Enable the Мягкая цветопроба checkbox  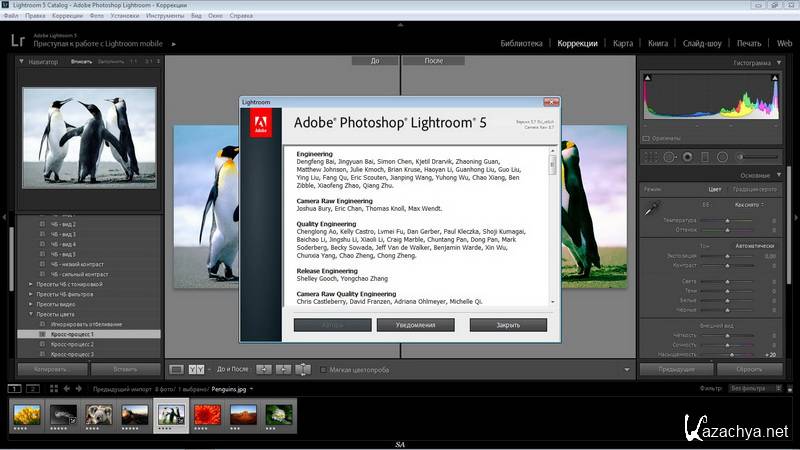point(322,369)
